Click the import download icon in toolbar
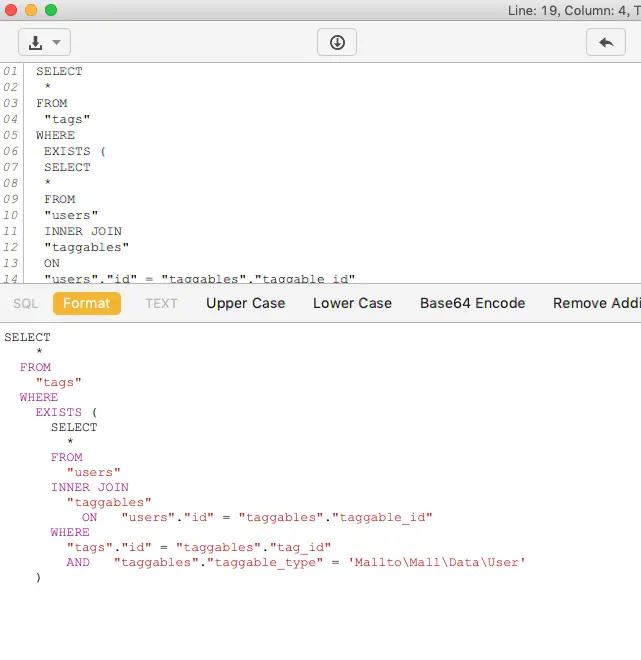This screenshot has height=660, width=641. 35,43
